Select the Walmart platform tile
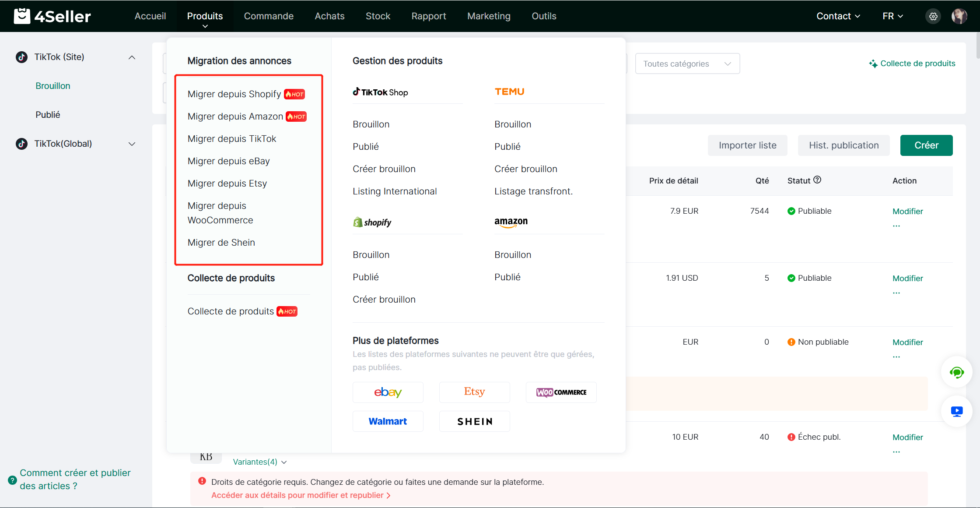This screenshot has width=980, height=508. pyautogui.click(x=388, y=421)
